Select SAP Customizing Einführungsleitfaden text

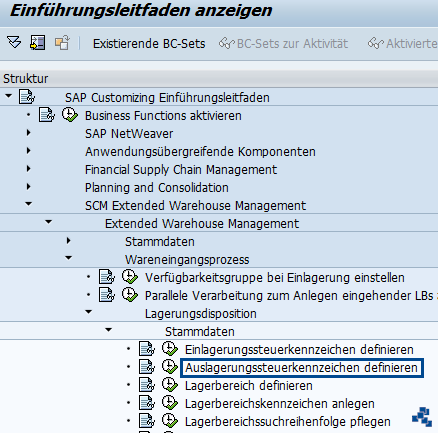click(x=167, y=98)
